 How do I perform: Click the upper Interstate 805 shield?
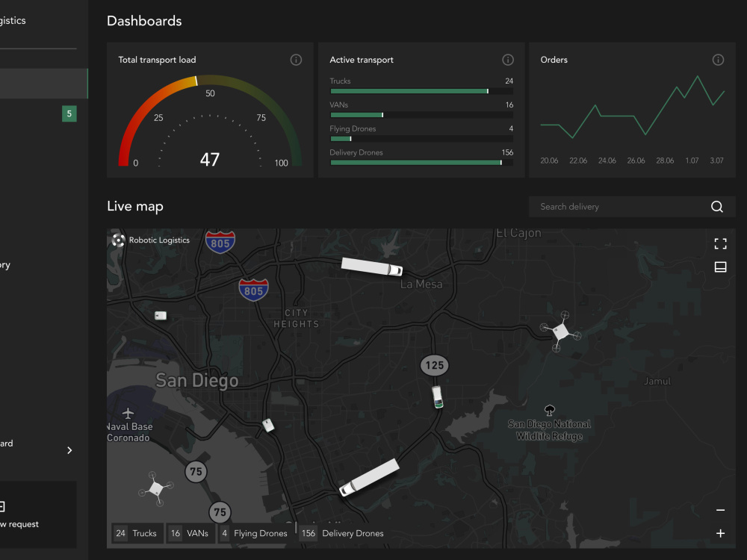pos(220,243)
